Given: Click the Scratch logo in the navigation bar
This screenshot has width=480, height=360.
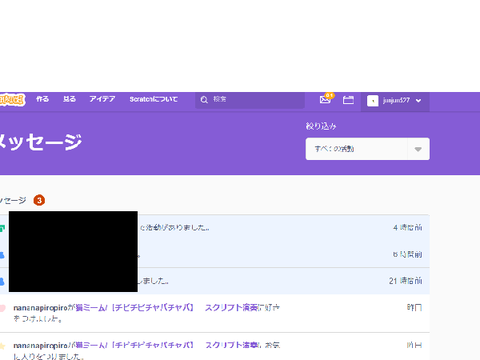Looking at the screenshot, I should point(12,100).
